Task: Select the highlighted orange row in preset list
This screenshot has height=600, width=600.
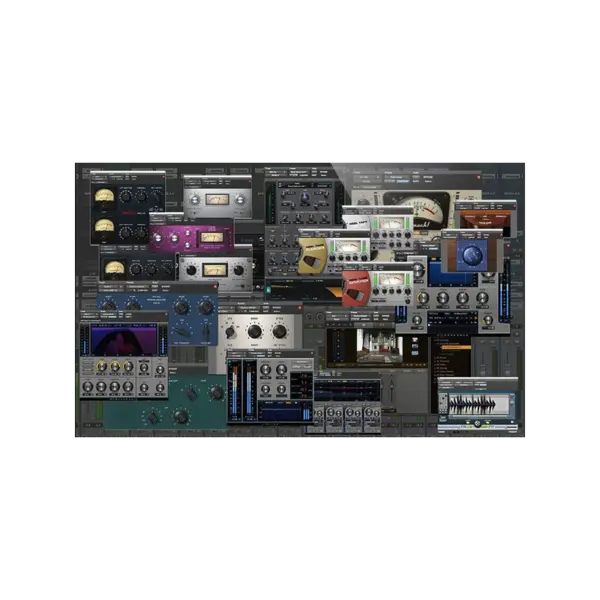Action: coord(455,347)
